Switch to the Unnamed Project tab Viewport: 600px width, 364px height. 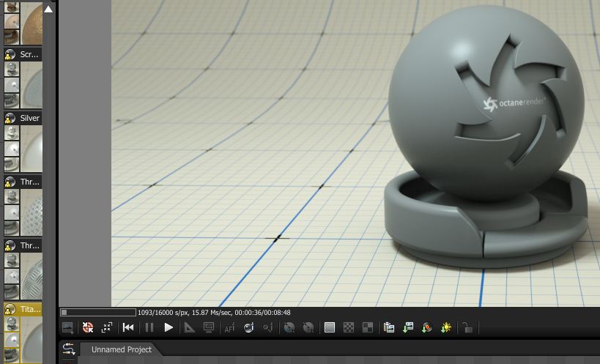pos(122,349)
